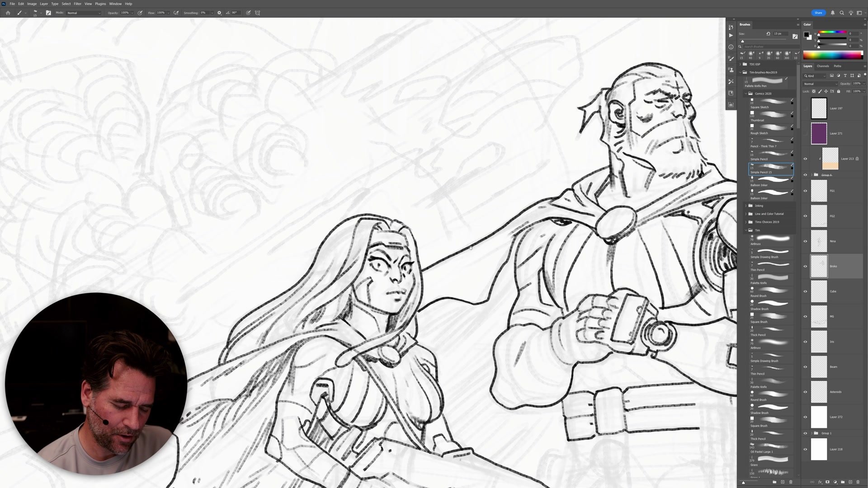868x488 pixels.
Task: Collapse the Comics 2020 brush folder
Action: (746, 94)
